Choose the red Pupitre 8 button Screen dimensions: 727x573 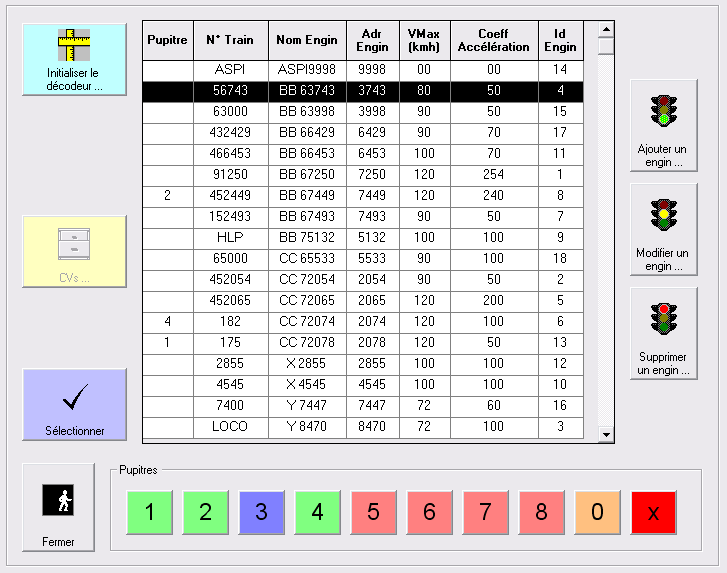point(541,512)
